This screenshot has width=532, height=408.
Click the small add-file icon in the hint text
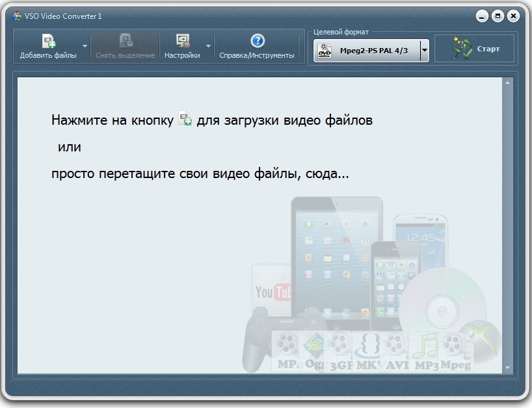pos(185,120)
